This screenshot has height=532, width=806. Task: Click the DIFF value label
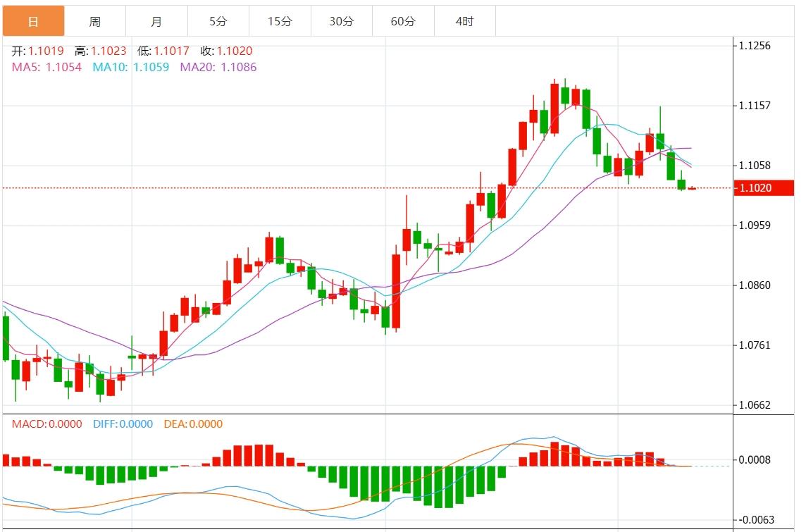(123, 424)
